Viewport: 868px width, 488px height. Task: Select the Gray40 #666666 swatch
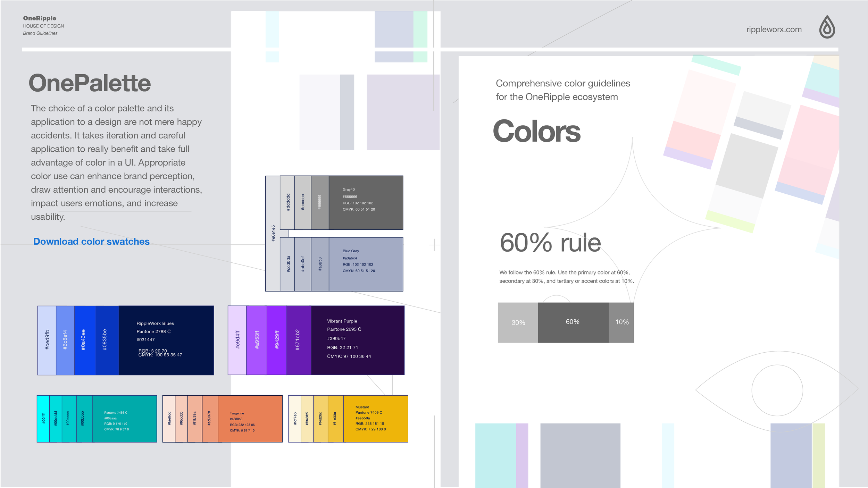coord(366,202)
